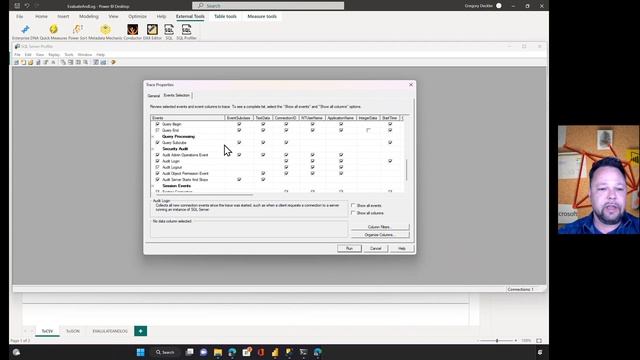Click the terminal icon on taskbar
640x360 pixels.
pyautogui.click(x=303, y=352)
